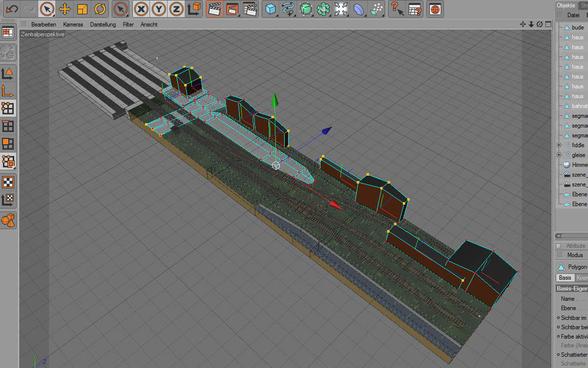Toggle the Z axis lock
Viewport: 588px width, 368px height.
176,9
